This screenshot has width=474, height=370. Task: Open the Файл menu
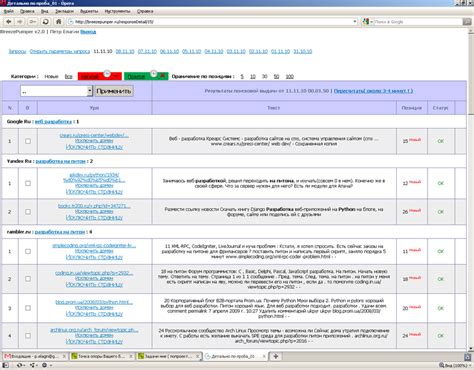(8, 11)
